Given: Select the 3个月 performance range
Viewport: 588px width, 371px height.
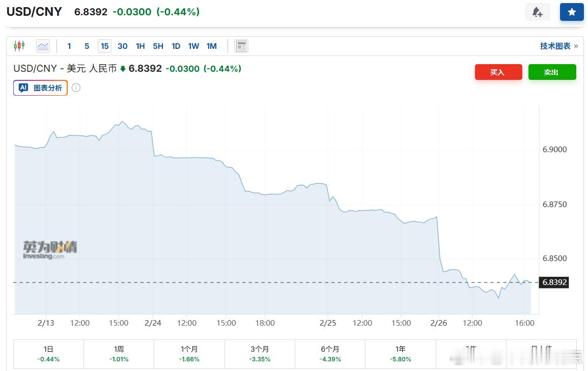Looking at the screenshot, I should pos(260,354).
